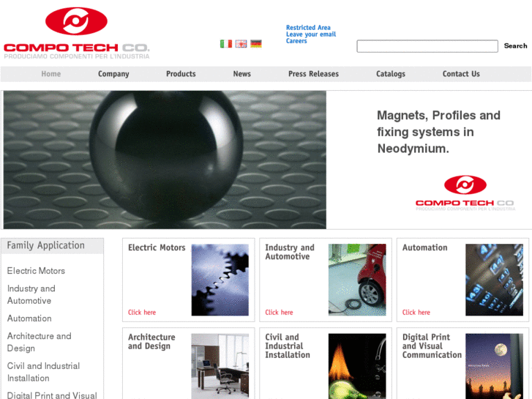Click the Magnets, Profiles banner headline

[438, 132]
